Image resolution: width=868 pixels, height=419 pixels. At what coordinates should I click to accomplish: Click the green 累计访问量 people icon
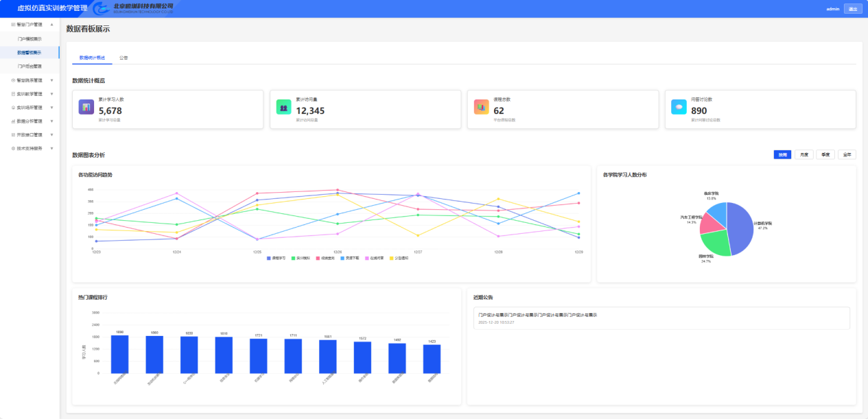(x=283, y=107)
